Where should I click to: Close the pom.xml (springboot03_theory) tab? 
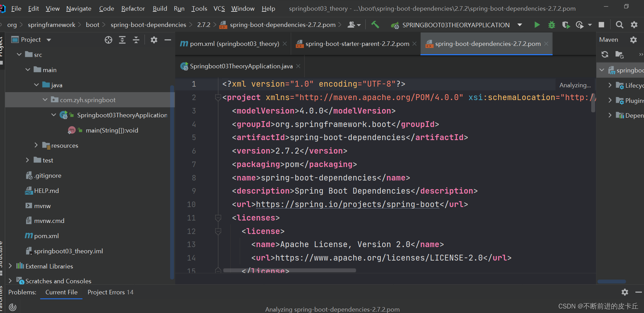(x=285, y=44)
